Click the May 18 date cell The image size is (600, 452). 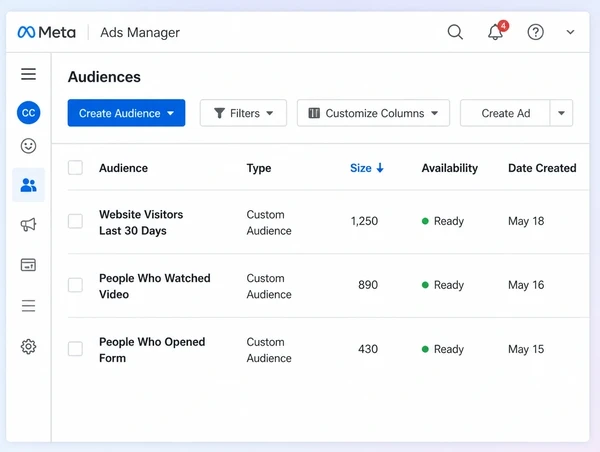point(526,221)
